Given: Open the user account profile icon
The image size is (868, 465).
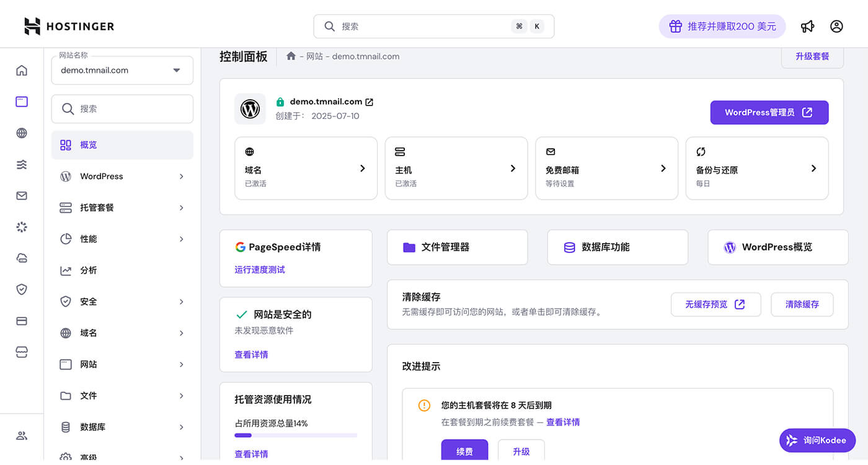Looking at the screenshot, I should (x=836, y=27).
